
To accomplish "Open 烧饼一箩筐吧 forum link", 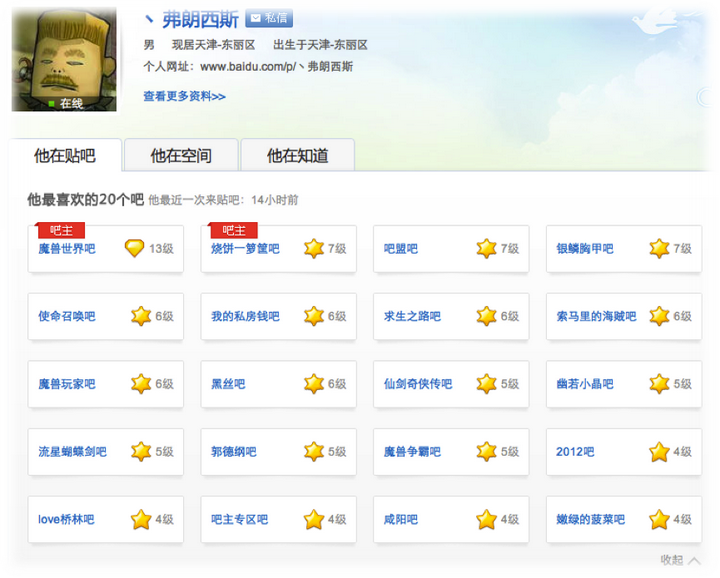I will point(245,248).
